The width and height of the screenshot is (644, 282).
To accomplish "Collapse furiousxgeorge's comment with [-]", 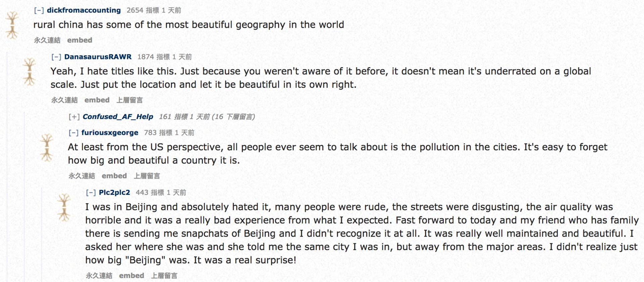I will 73,133.
